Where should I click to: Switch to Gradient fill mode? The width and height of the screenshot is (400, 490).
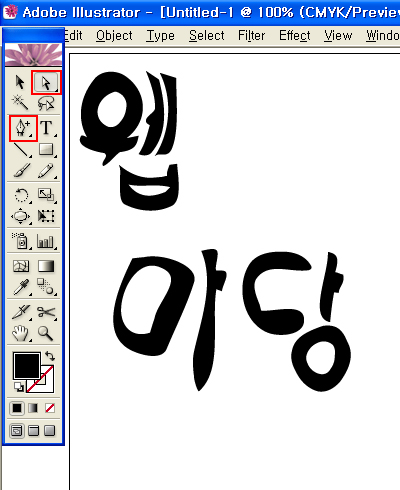(33, 408)
